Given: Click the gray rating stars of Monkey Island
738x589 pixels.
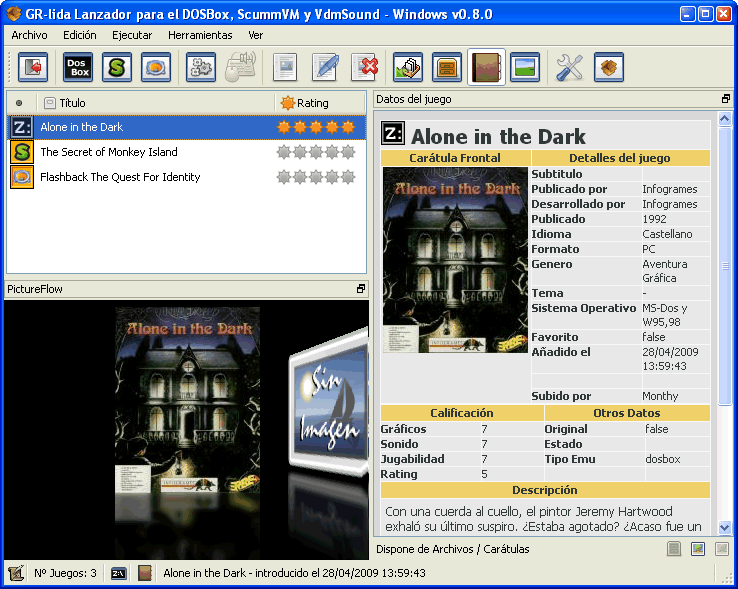Looking at the screenshot, I should (x=316, y=152).
